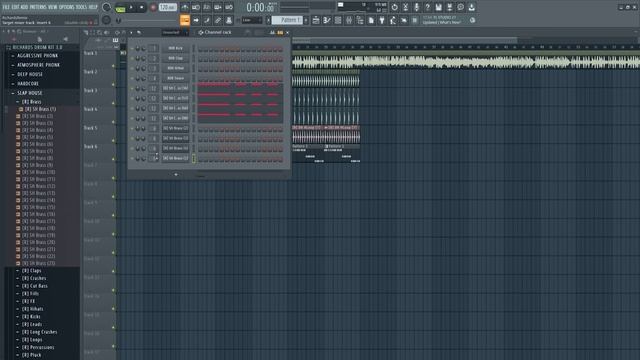Open the FILE menu
The width and height of the screenshot is (640, 360).
tap(6, 7)
